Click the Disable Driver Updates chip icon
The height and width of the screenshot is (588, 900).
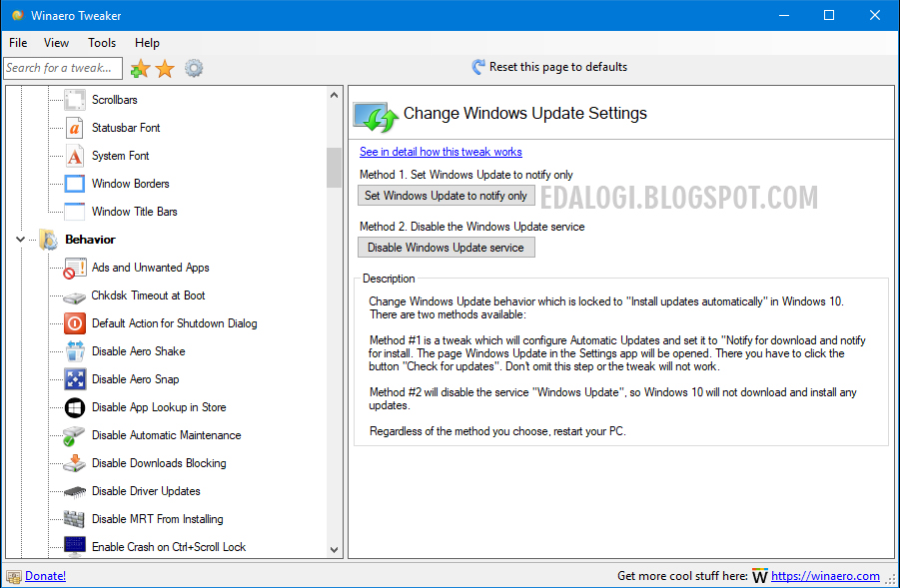point(75,491)
